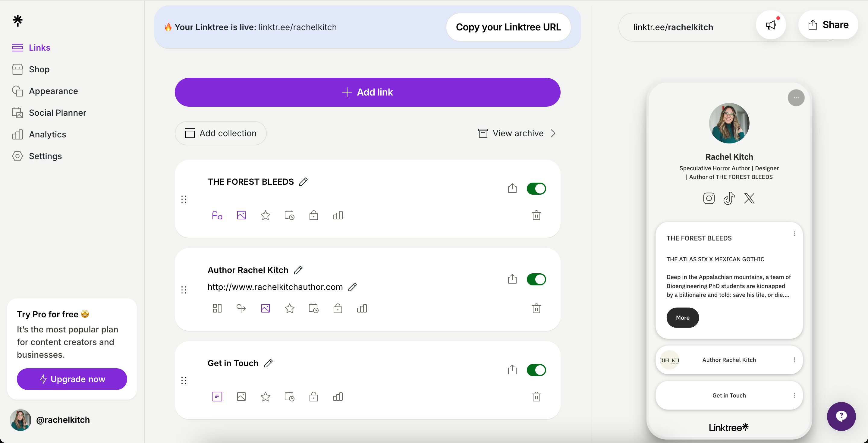Screen dimensions: 868x443
Task: Open the redirect icon on Author Rachel Kitch
Action: (x=241, y=308)
